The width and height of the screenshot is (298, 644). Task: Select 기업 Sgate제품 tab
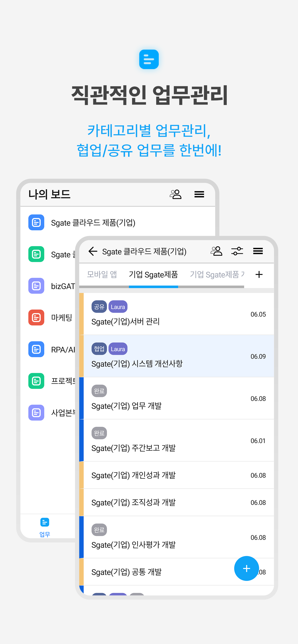pyautogui.click(x=153, y=274)
